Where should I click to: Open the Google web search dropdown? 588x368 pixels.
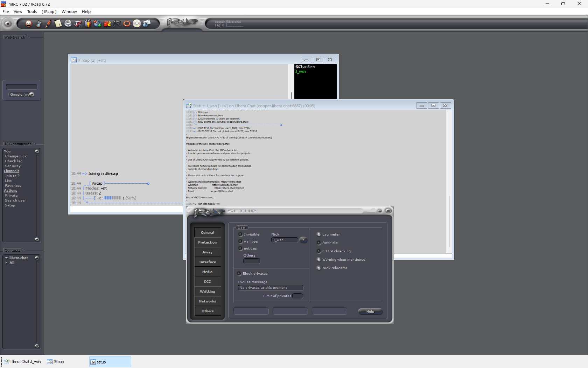tap(32, 95)
